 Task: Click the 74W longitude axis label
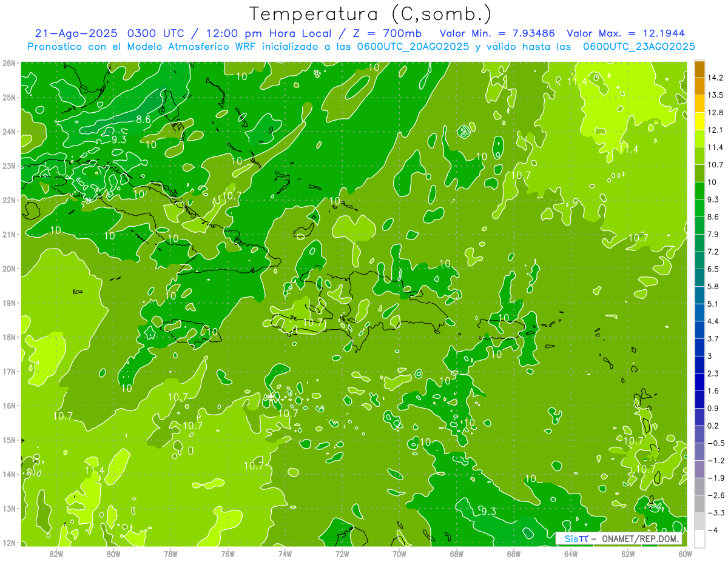click(x=285, y=554)
